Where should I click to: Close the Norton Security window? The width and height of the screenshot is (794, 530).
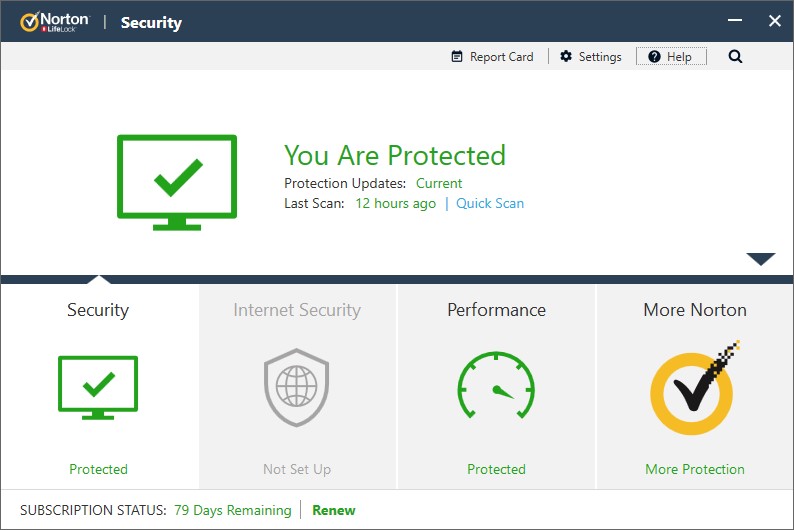coord(775,21)
